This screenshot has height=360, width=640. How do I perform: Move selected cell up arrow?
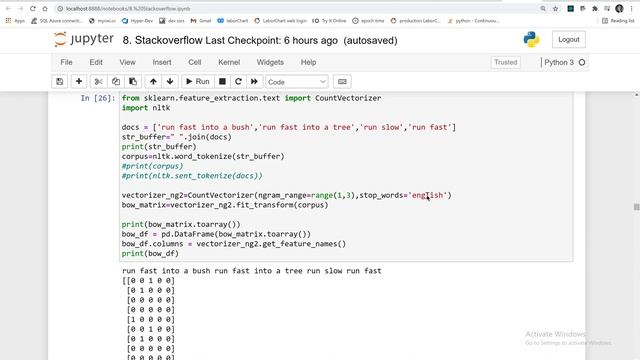pos(153,82)
